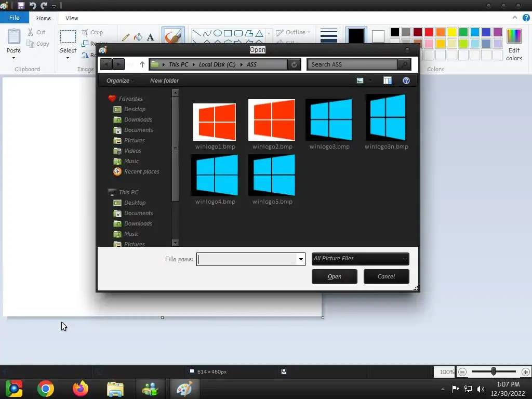Image resolution: width=532 pixels, height=399 pixels.
Task: Pick the red color swatch
Action: [x=429, y=32]
